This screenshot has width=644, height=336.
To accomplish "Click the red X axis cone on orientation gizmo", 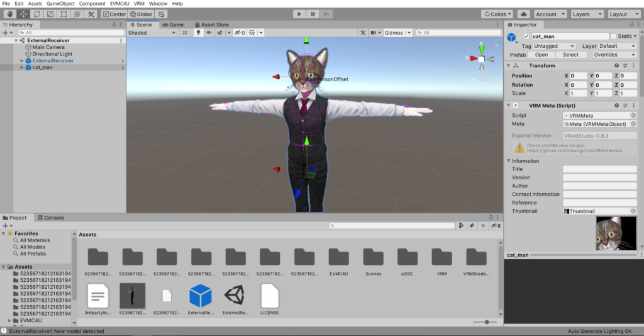I will (x=474, y=59).
